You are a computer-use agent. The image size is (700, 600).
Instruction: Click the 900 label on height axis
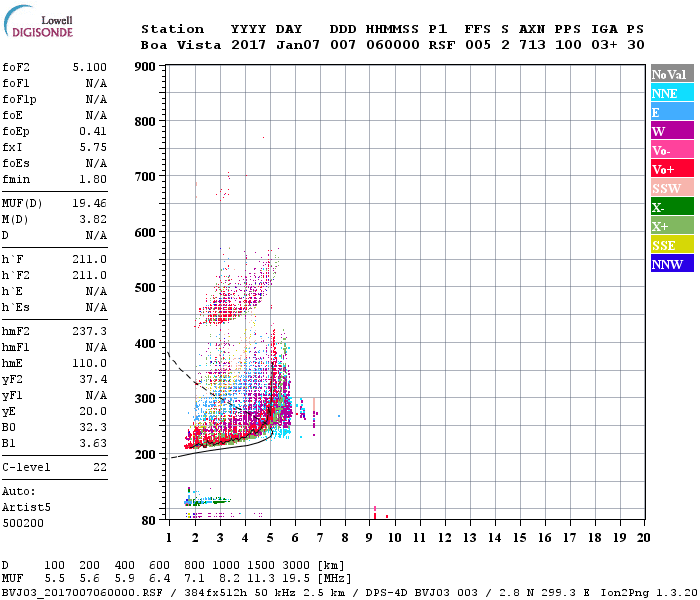pos(145,67)
